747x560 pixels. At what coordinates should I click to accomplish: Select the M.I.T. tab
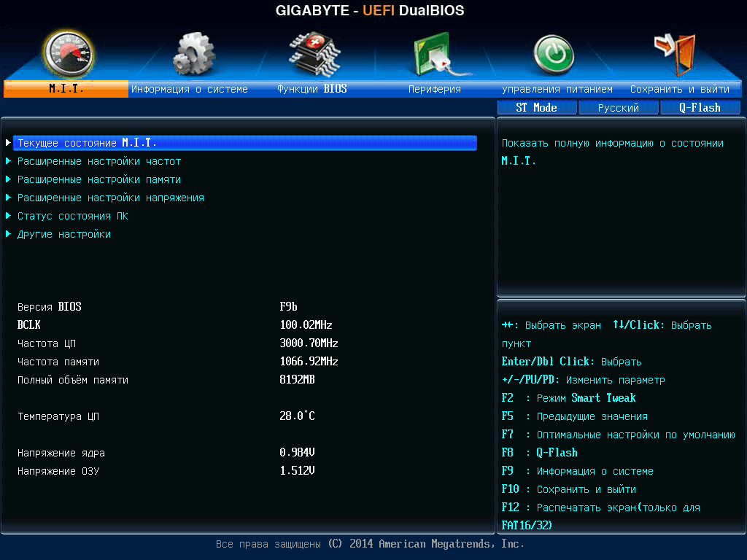(66, 89)
